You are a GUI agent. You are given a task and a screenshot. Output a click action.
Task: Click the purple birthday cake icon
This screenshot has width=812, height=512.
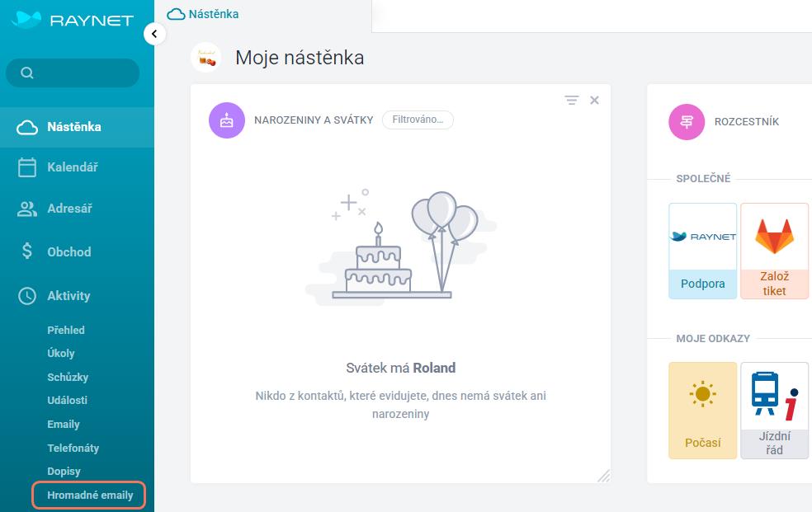coord(227,120)
